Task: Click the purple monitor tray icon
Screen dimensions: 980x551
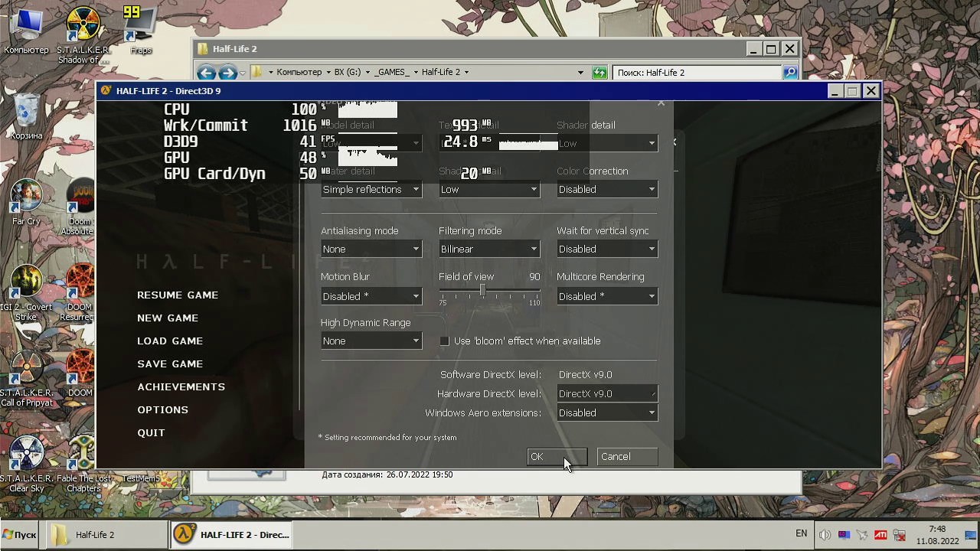Action: point(844,535)
